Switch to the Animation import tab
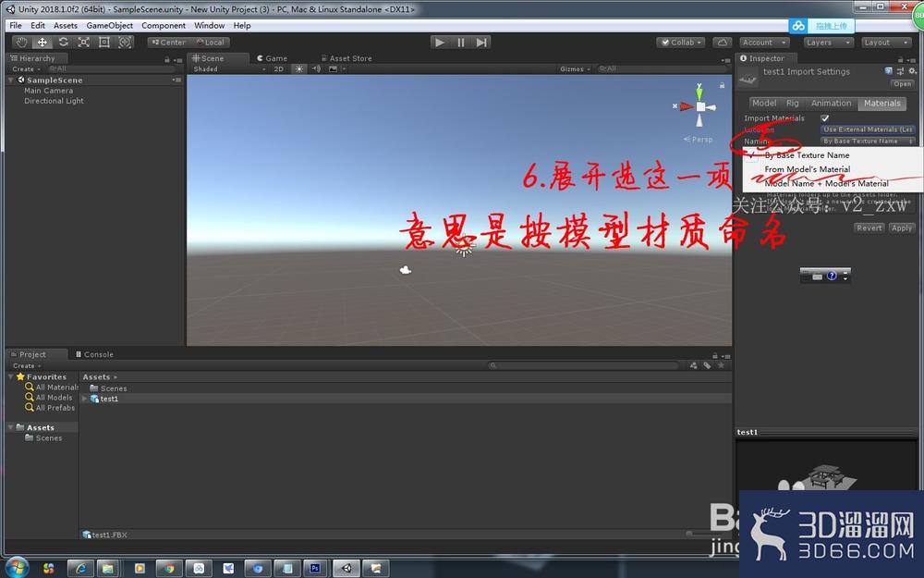924x578 pixels. [x=831, y=104]
